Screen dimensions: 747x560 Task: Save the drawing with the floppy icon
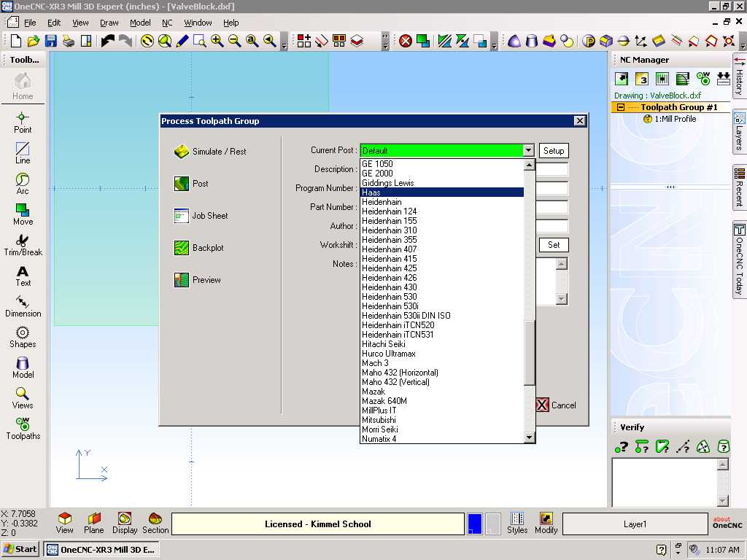[x=51, y=41]
